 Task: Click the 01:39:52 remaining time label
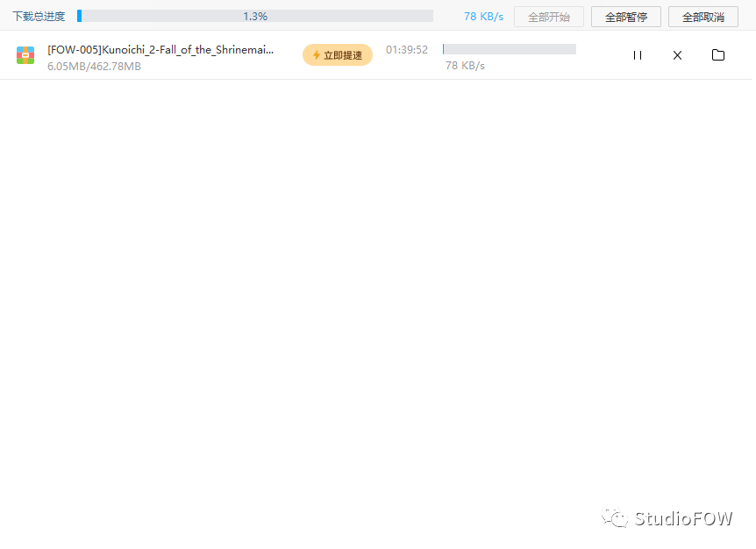point(406,50)
